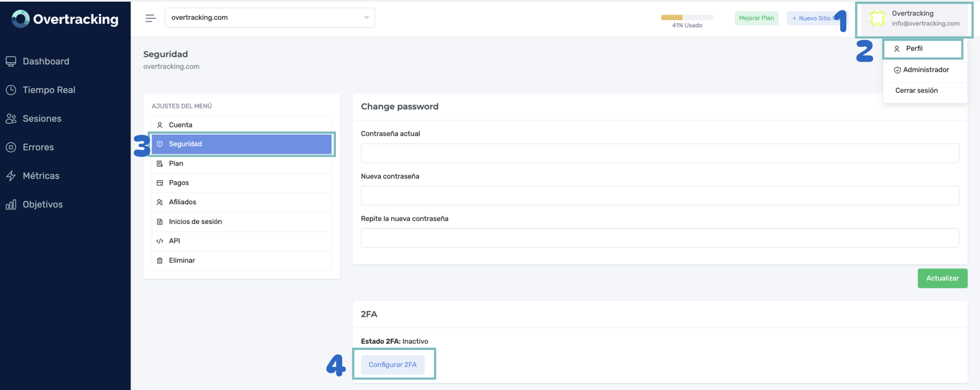Click the Seguridad shield icon in settings menu
The width and height of the screenshot is (980, 390).
(160, 144)
